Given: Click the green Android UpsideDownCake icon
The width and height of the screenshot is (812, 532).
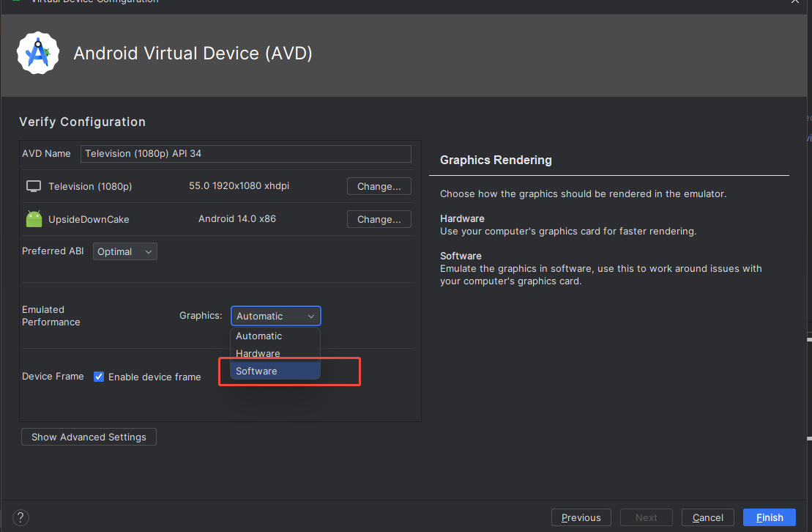Looking at the screenshot, I should click(x=34, y=219).
